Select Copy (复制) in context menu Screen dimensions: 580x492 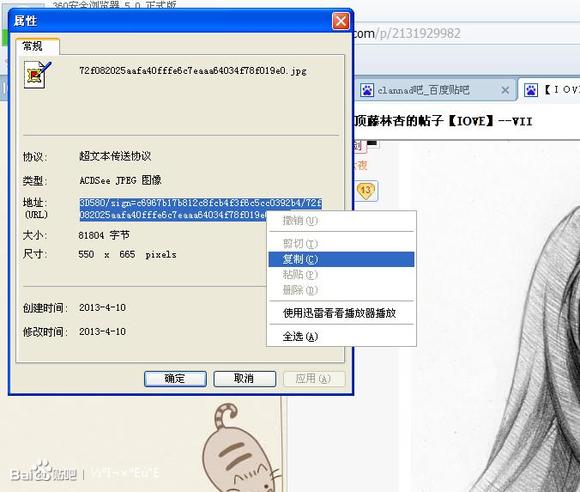click(341, 259)
